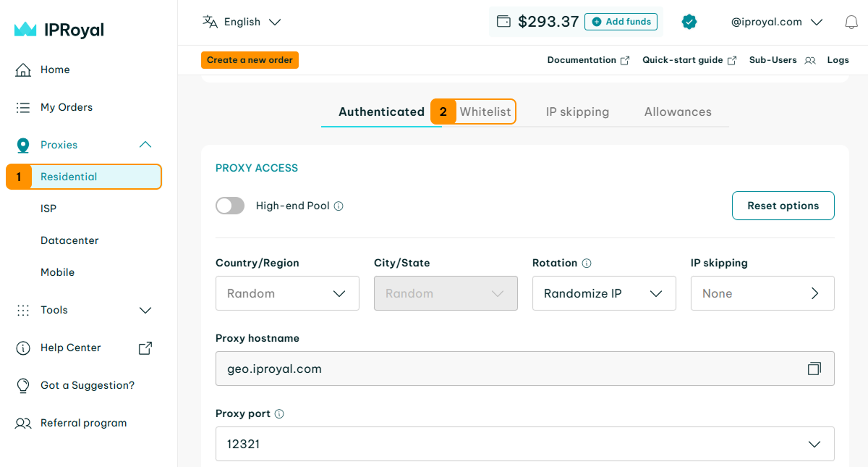The width and height of the screenshot is (868, 467).
Task: Click the Referral program people icon
Action: pos(23,423)
